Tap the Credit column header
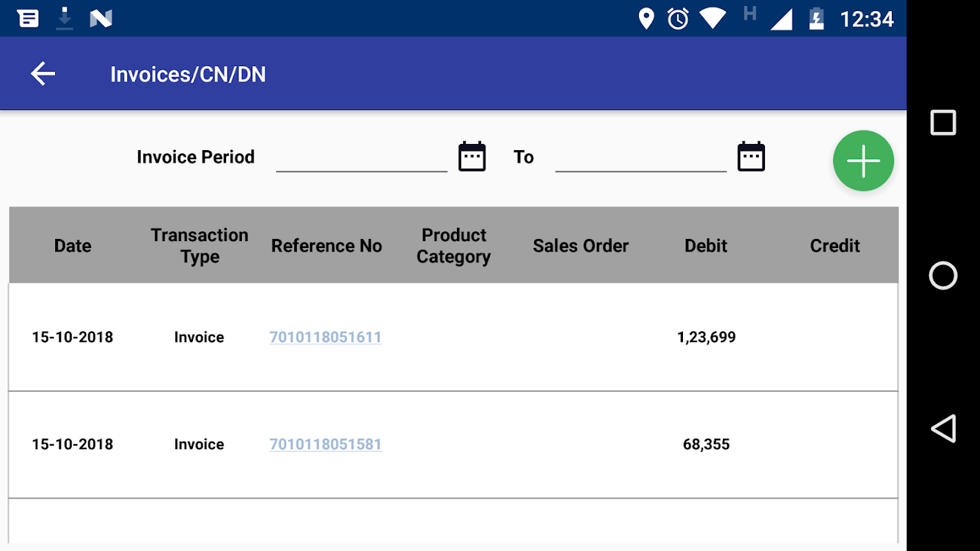This screenshot has width=980, height=551. (835, 246)
